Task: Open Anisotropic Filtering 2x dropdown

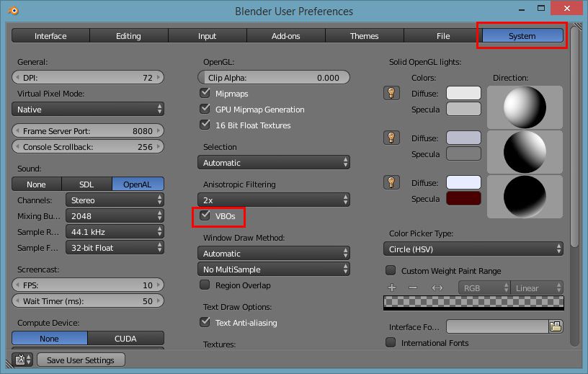Action: [274, 200]
